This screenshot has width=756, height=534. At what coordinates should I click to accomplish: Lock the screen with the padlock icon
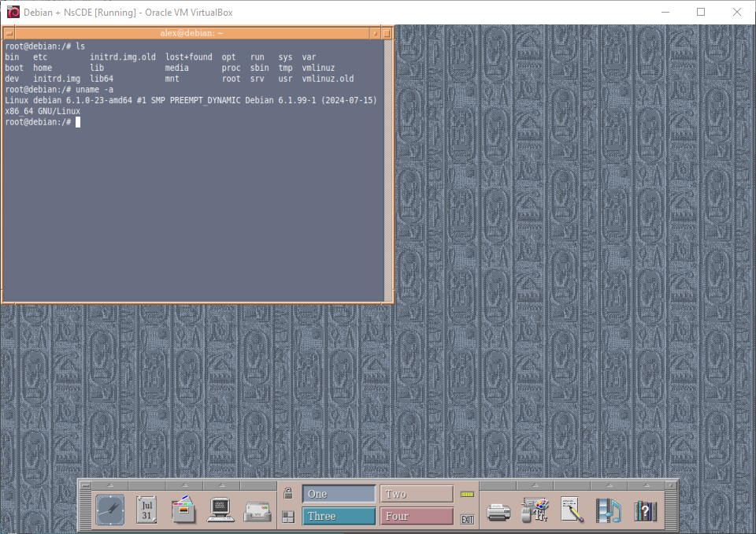288,494
